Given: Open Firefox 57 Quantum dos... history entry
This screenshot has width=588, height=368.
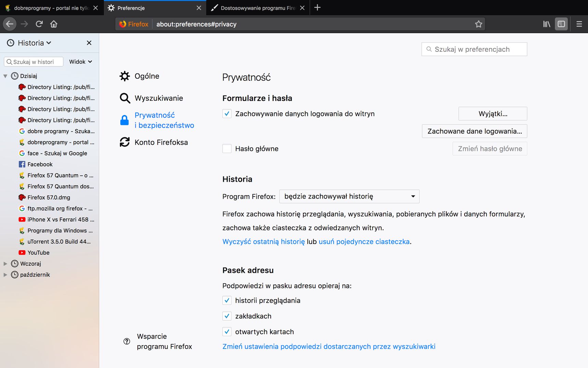Looking at the screenshot, I should click(x=50, y=187).
